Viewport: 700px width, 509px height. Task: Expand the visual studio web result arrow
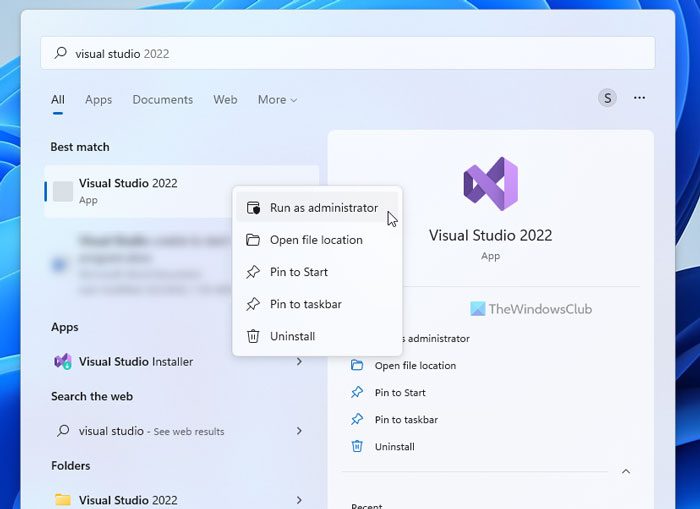tap(300, 431)
